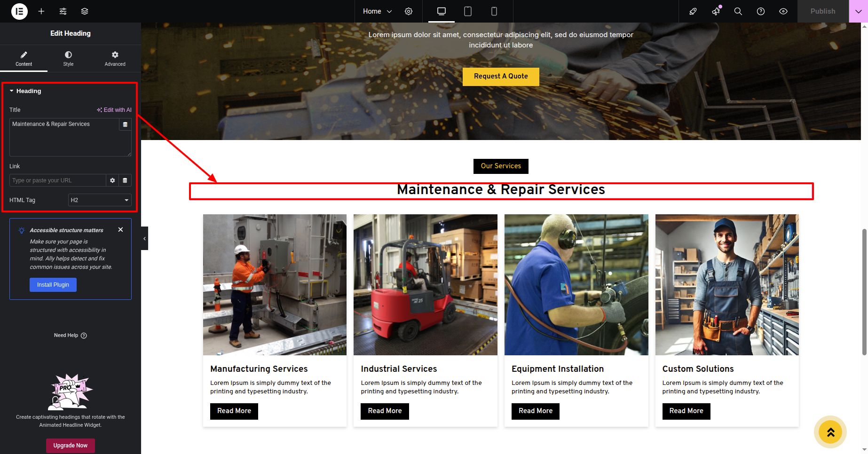Click the Upgrade Now button

coord(71,446)
